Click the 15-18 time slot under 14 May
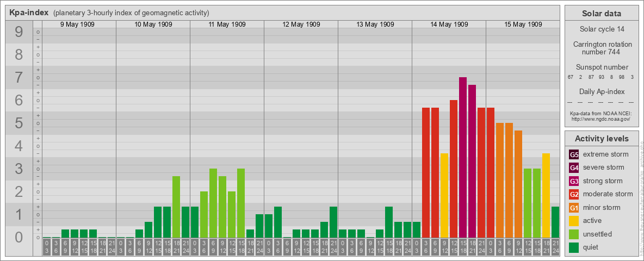The image size is (644, 261). point(463,247)
